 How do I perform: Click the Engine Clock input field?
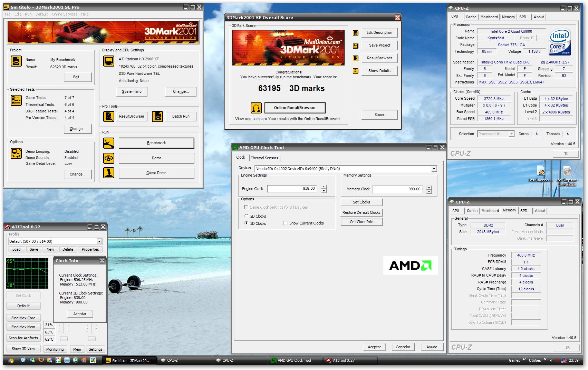(x=292, y=189)
